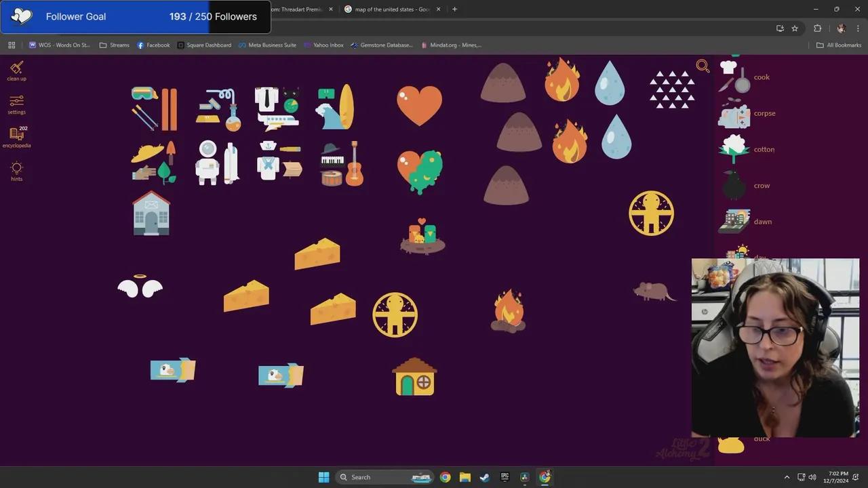Screen dimensions: 868x488
Task: Open the Square Dashboard bookmark
Action: (x=204, y=45)
